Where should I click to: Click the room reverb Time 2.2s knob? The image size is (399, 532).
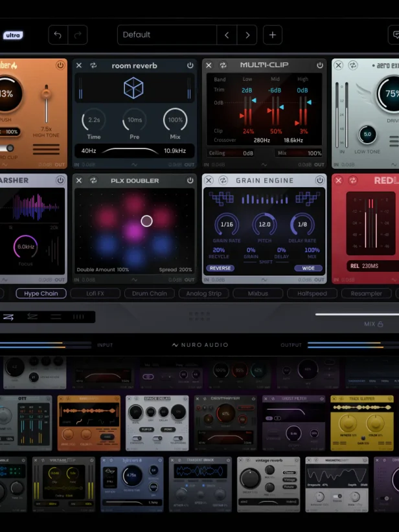coord(94,120)
